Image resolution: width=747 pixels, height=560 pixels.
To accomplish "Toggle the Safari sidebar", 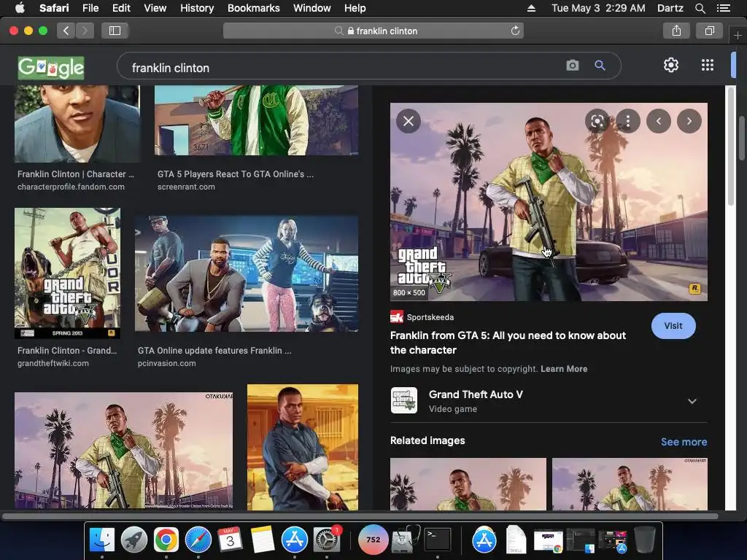I will click(x=115, y=31).
